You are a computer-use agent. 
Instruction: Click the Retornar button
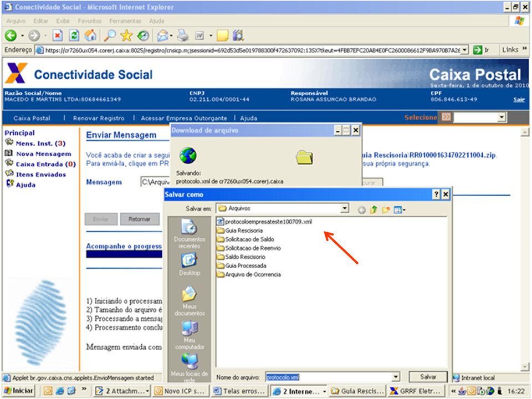coord(140,219)
